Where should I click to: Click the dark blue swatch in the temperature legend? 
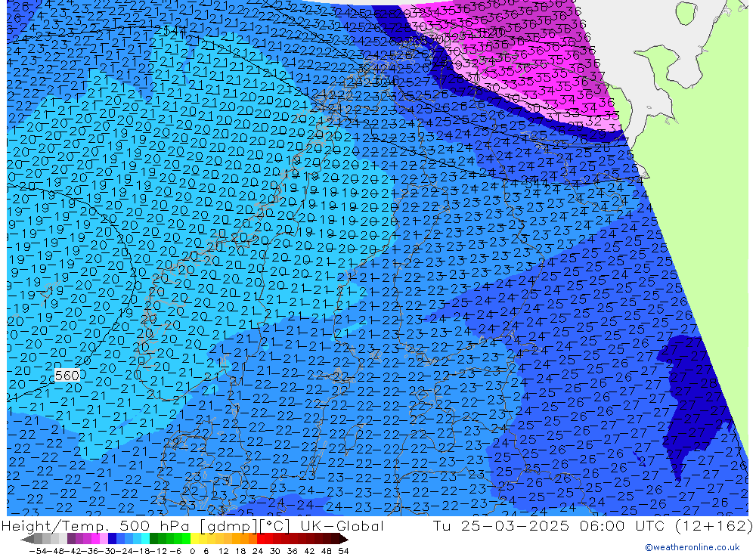(112, 539)
